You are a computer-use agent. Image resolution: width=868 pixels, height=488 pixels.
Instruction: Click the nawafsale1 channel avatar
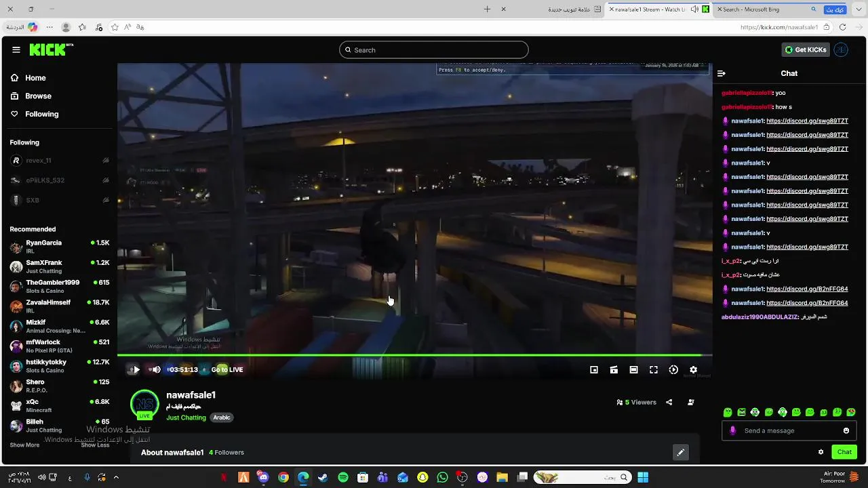pos(144,405)
